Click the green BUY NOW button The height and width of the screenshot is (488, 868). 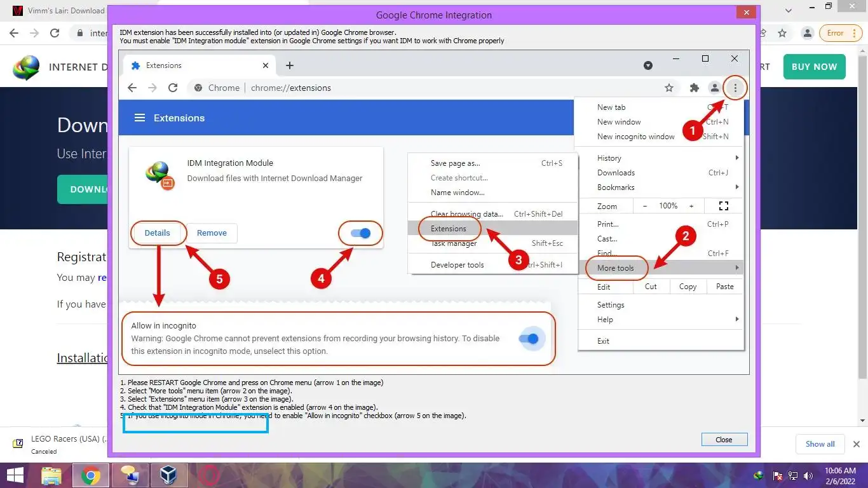(x=814, y=67)
